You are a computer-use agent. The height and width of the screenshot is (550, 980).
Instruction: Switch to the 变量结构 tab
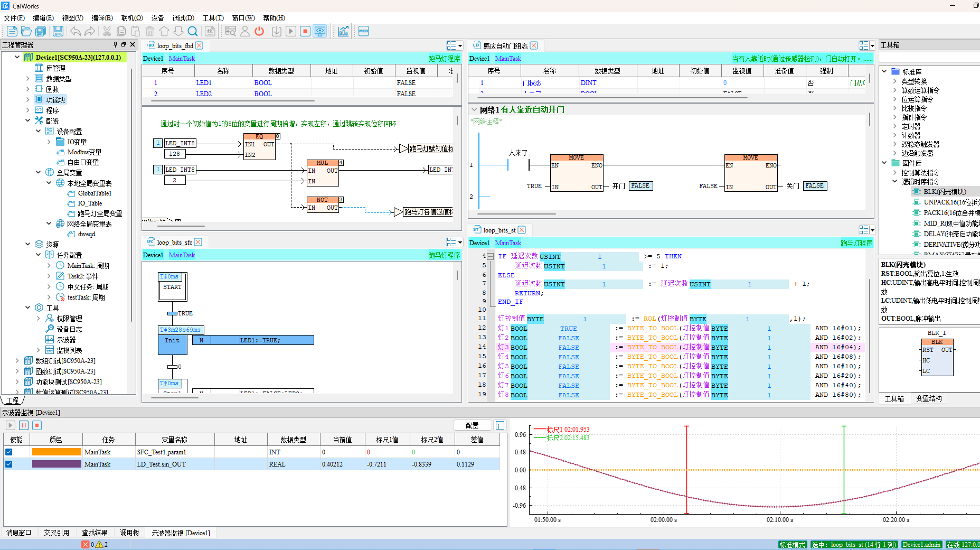(x=928, y=399)
